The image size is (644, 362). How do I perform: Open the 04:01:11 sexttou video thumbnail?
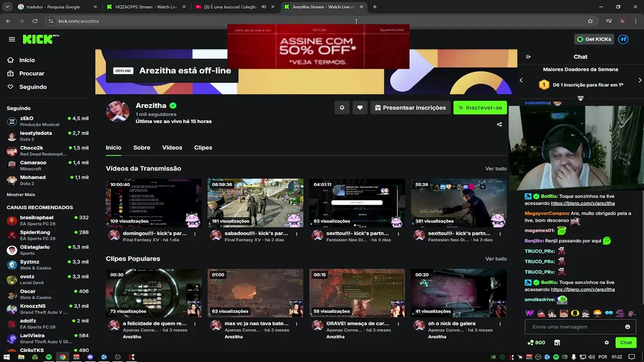[357, 203]
